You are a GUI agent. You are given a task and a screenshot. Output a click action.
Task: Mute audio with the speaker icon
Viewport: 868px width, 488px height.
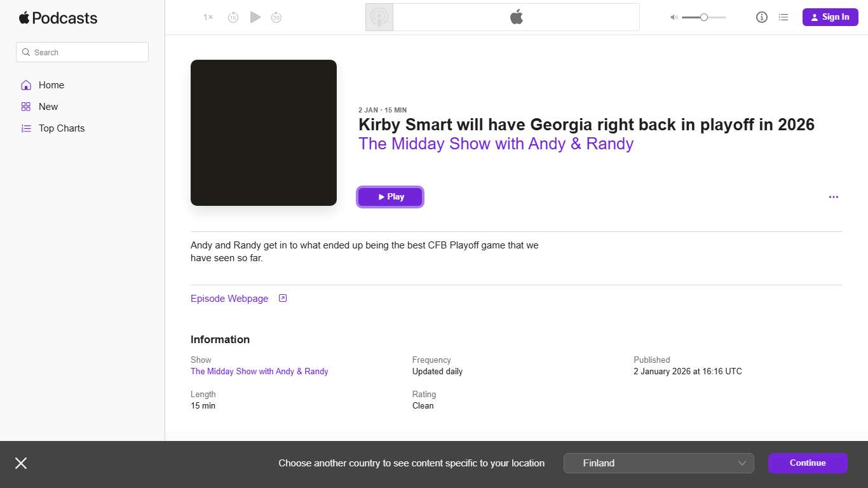(673, 17)
